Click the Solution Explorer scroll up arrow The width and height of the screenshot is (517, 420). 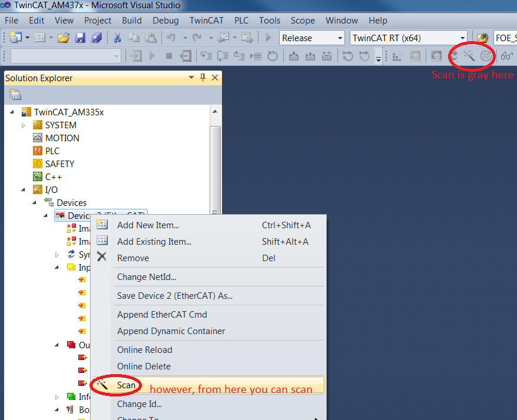pyautogui.click(x=215, y=112)
